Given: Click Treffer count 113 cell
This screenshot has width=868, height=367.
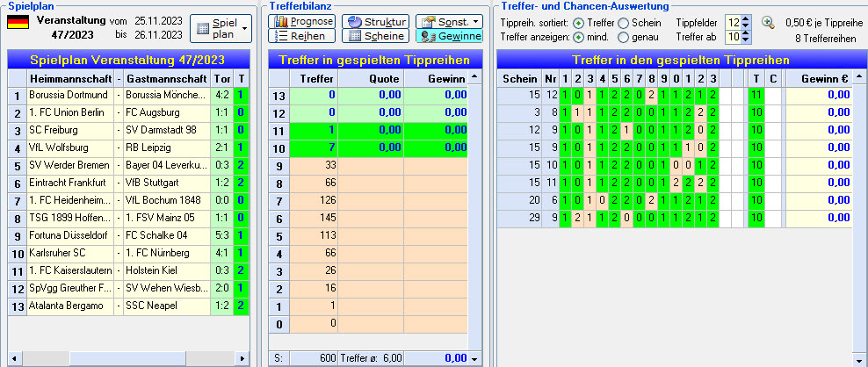Looking at the screenshot, I should [x=314, y=236].
